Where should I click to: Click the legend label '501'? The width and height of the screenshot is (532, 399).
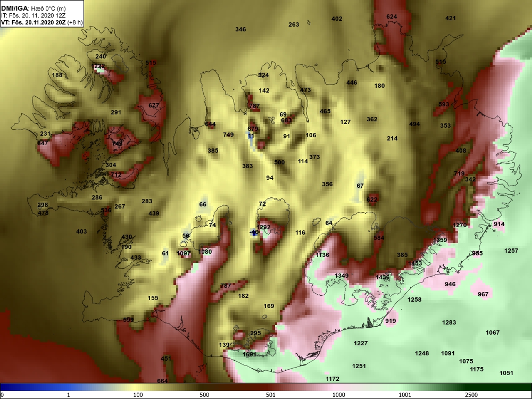point(270,395)
